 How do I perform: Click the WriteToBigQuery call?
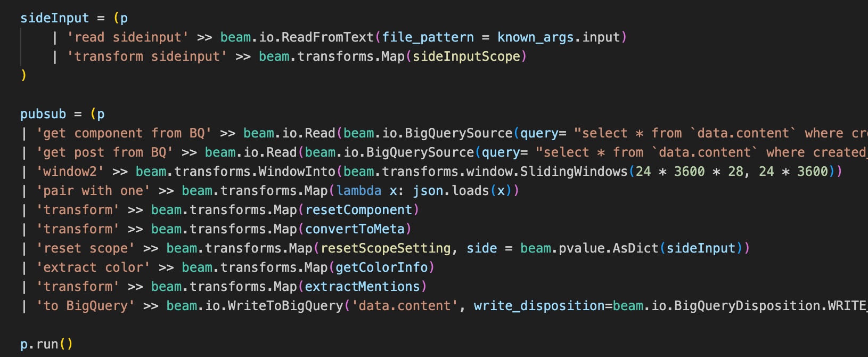(x=285, y=306)
